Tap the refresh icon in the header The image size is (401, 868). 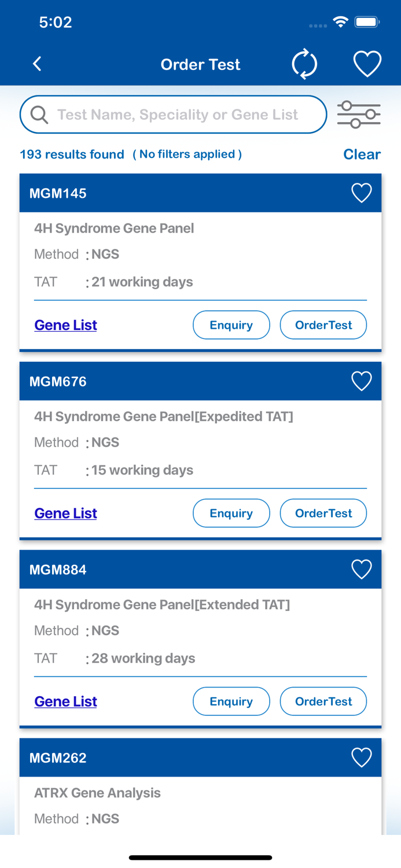pyautogui.click(x=304, y=64)
